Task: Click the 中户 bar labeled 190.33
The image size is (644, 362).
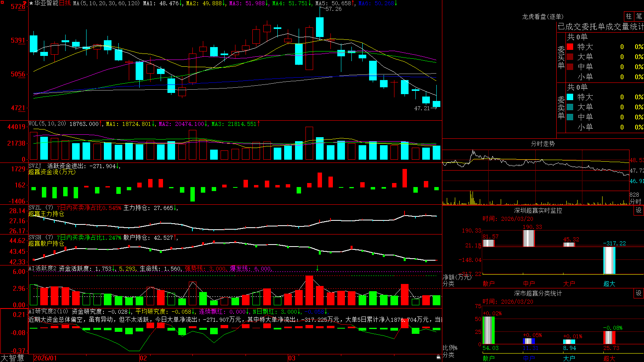Action: tap(529, 239)
